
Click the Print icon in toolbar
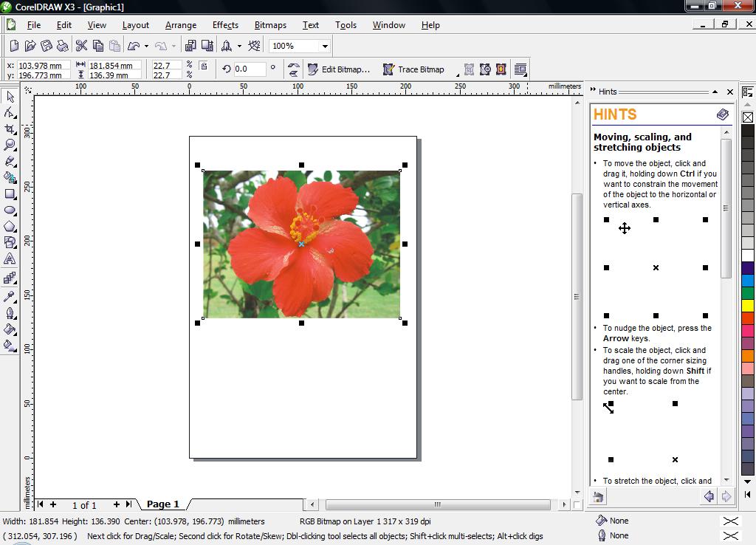tap(63, 46)
